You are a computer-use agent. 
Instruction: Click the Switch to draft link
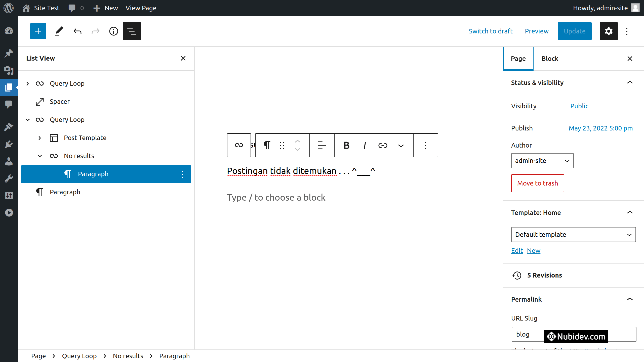click(491, 31)
